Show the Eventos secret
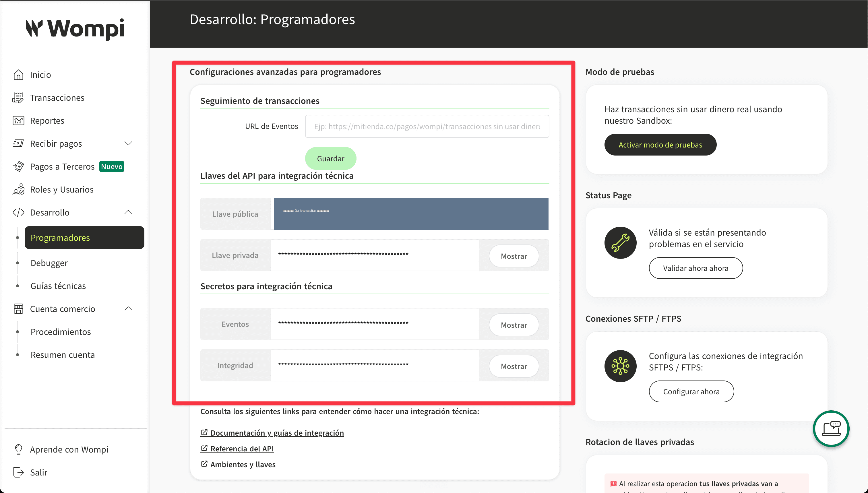This screenshot has height=493, width=868. (x=514, y=325)
